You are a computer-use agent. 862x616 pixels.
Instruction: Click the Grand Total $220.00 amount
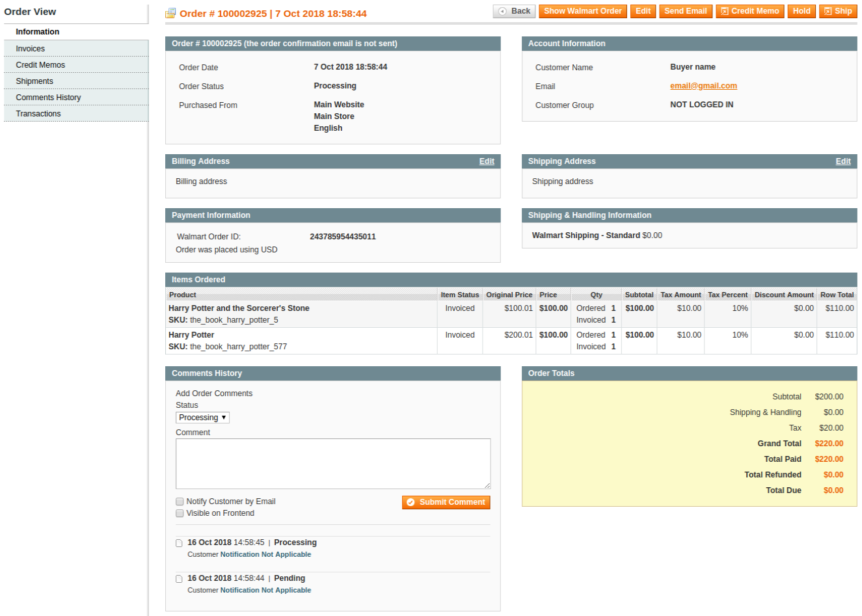829,444
